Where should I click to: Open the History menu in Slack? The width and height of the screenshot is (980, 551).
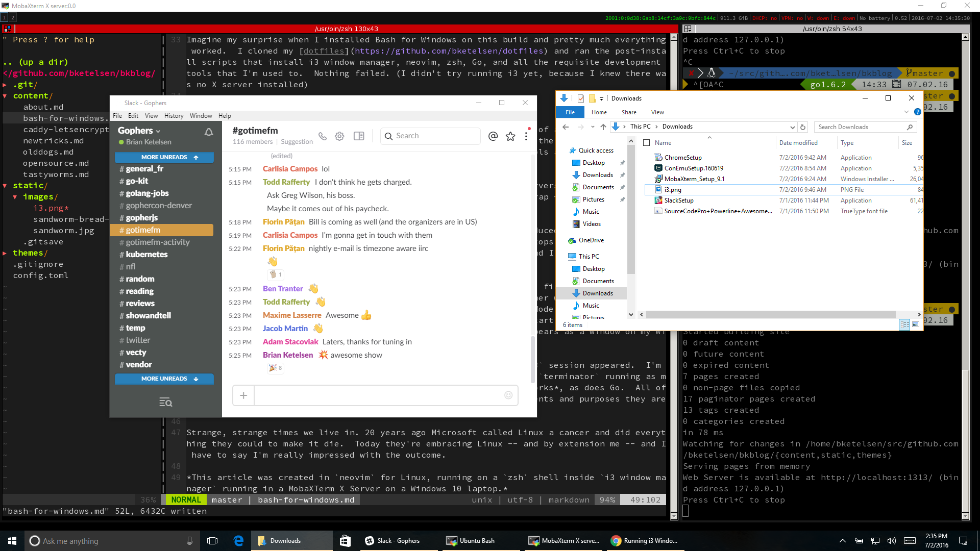coord(174,116)
